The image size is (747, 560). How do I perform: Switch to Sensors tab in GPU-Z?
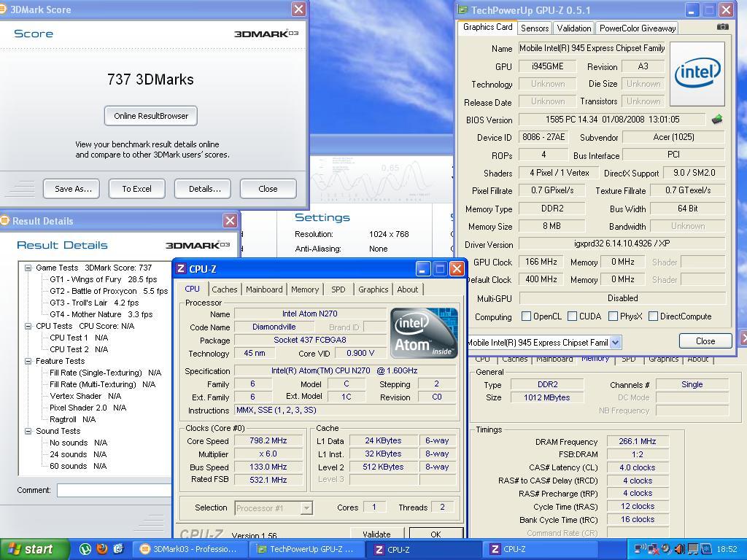pyautogui.click(x=535, y=28)
